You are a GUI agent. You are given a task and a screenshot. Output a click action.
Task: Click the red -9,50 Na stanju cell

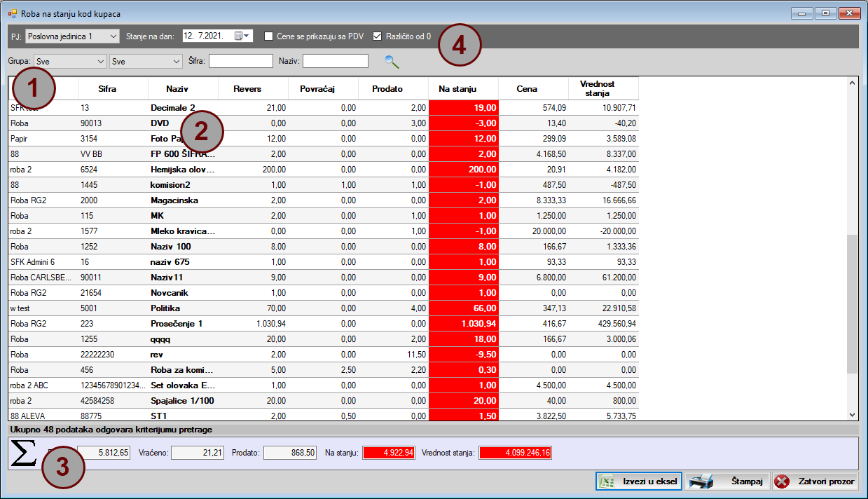click(463, 355)
